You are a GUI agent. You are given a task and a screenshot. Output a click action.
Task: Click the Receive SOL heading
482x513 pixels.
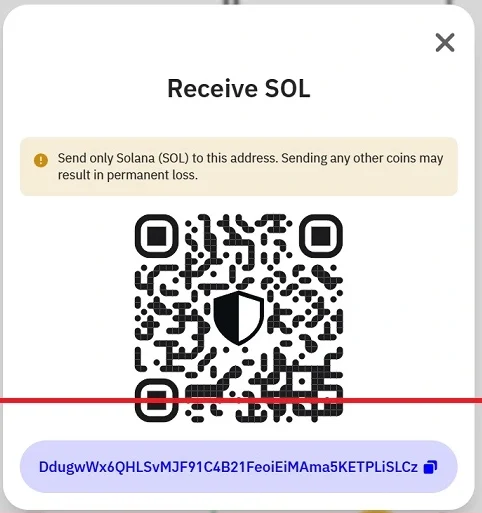click(239, 88)
